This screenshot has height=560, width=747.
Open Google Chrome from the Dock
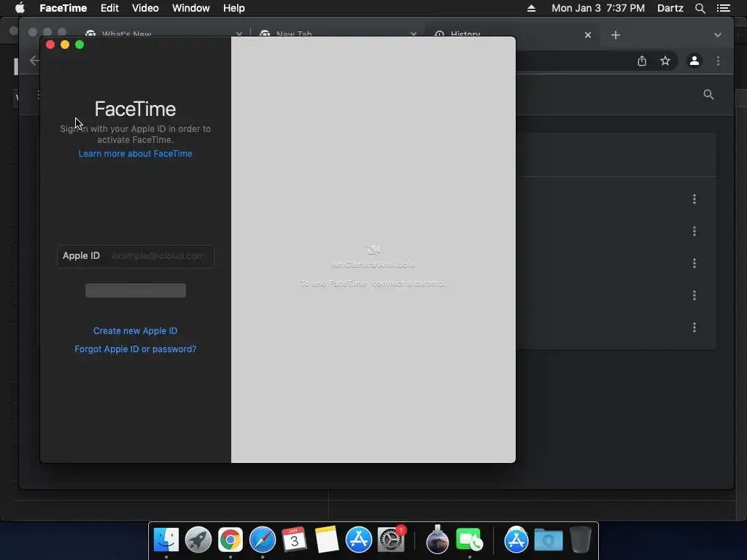[230, 540]
